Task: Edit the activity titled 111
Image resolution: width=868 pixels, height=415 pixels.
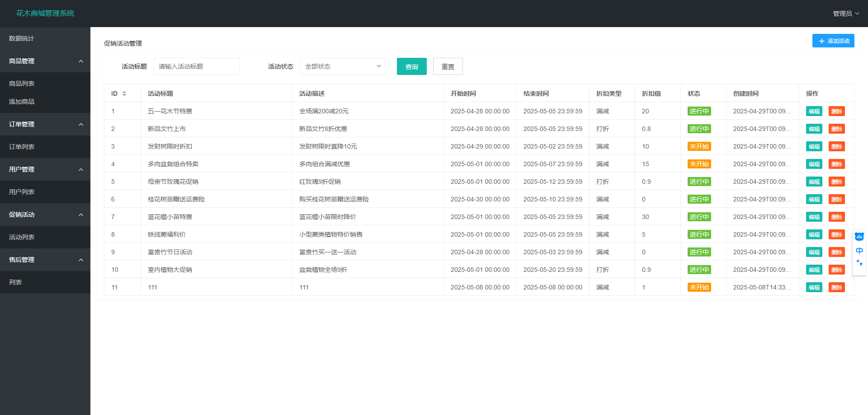Action: [814, 287]
